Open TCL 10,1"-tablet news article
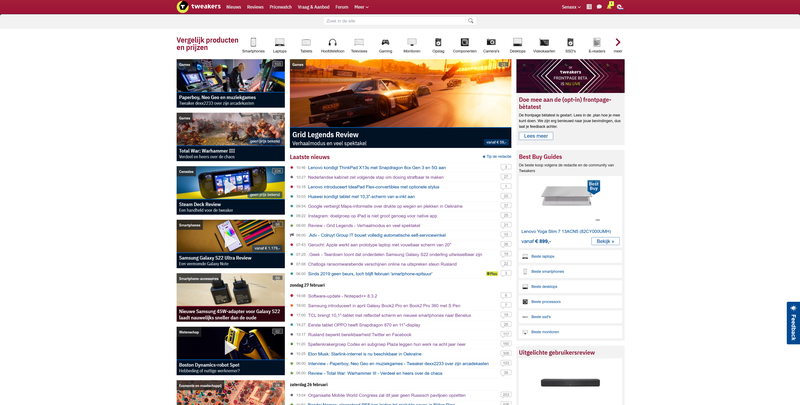The height and width of the screenshot is (405, 800). pos(389,315)
